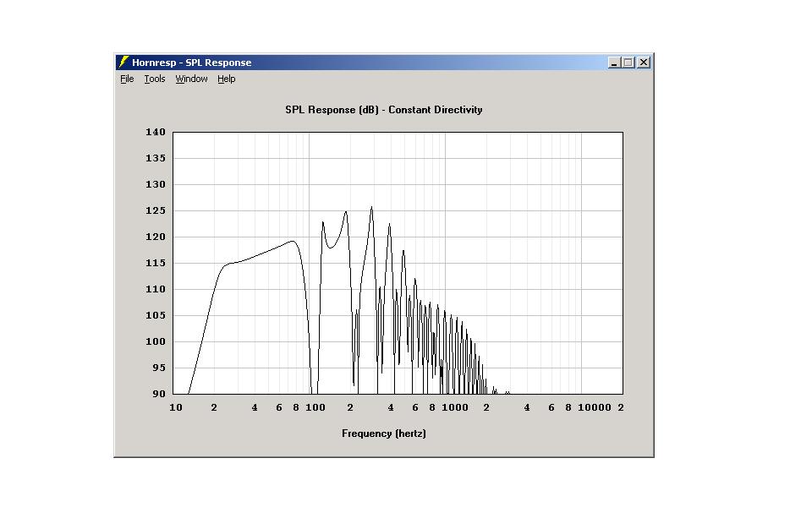The image size is (812, 529).
Task: Click the 130 dB axis value
Action: click(x=156, y=184)
